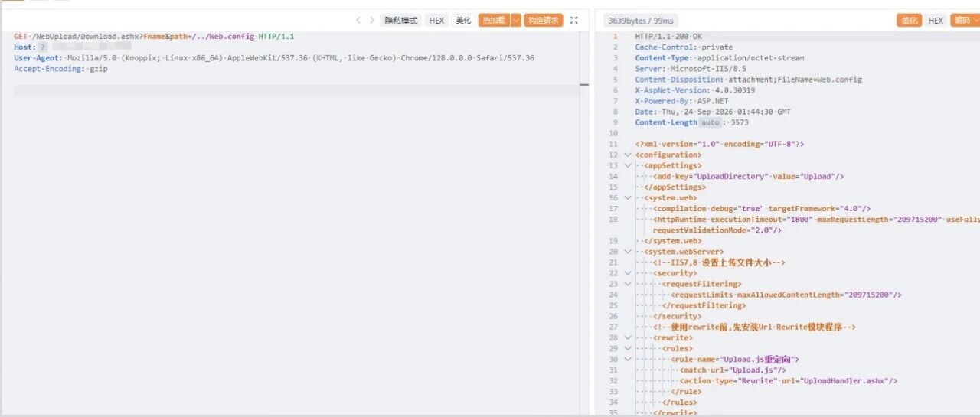Switch response view to HEX
Image resolution: width=980 pixels, height=417 pixels.
click(936, 21)
